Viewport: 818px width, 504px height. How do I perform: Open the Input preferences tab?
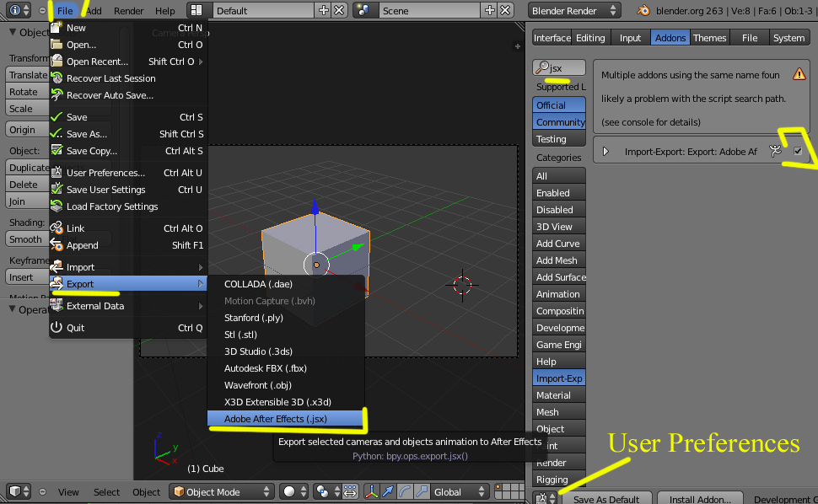(630, 38)
